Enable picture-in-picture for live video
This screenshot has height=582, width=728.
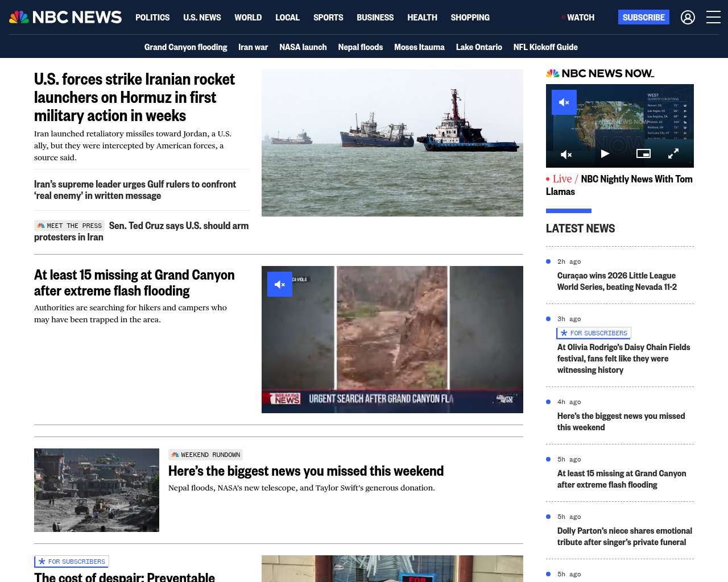tap(643, 153)
